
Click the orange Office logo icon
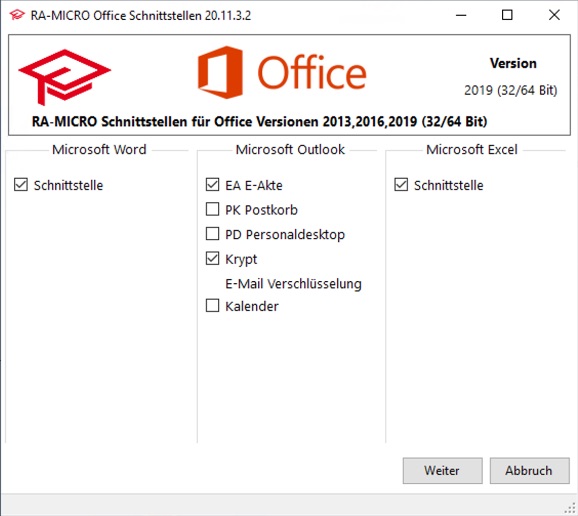click(220, 72)
